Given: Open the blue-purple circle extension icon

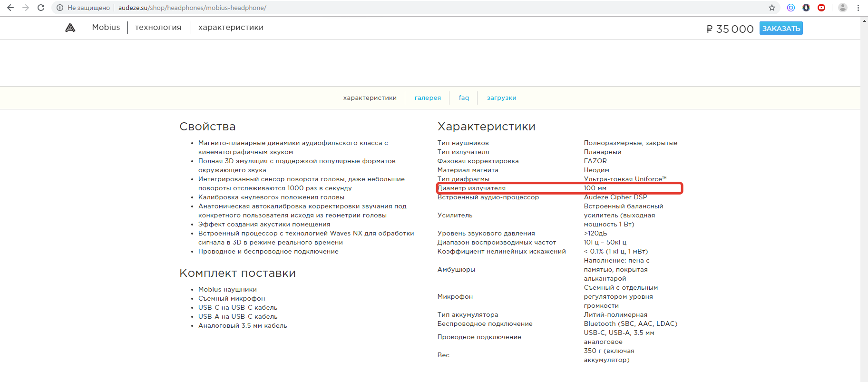Looking at the screenshot, I should tap(791, 8).
